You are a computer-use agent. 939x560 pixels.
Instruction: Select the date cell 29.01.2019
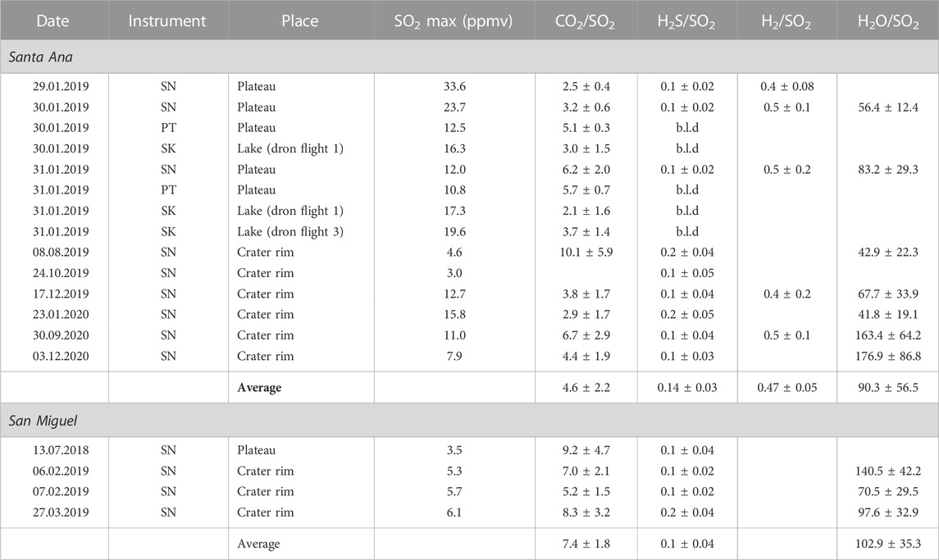pyautogui.click(x=61, y=86)
